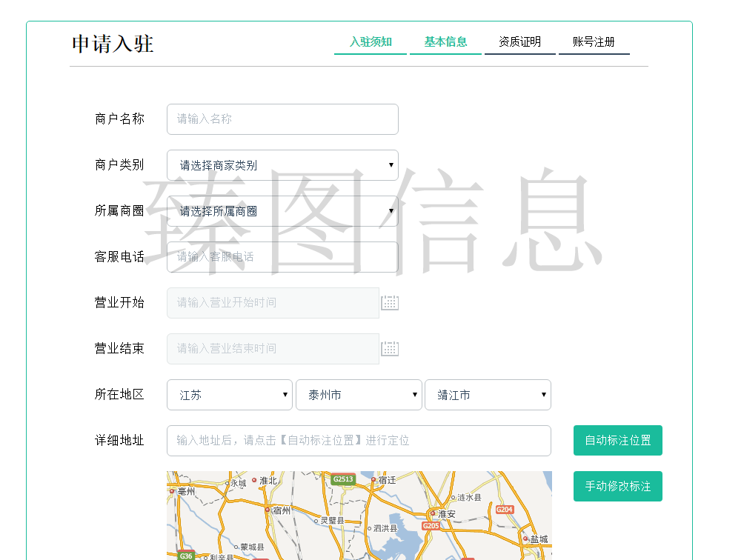Click the G205 highway badge on map
The height and width of the screenshot is (560, 744).
pyautogui.click(x=431, y=525)
